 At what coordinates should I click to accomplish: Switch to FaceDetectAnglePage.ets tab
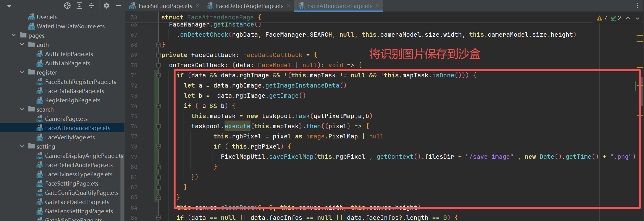[250, 6]
